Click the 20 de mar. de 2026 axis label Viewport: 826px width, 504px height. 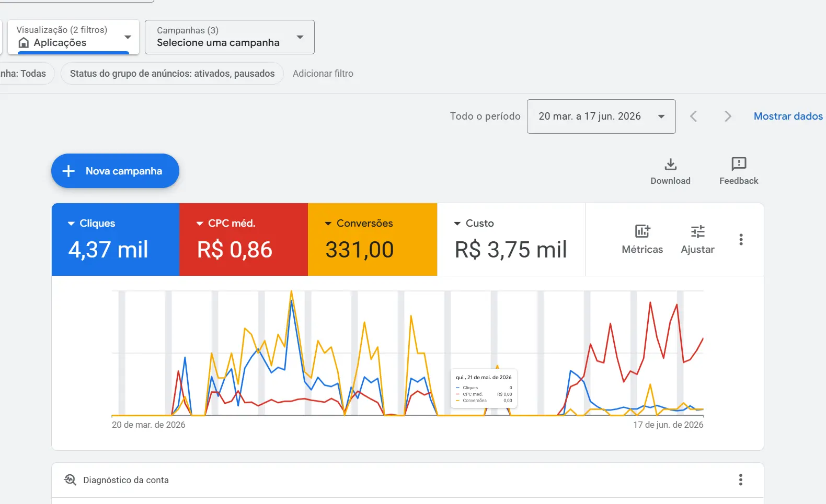click(x=148, y=425)
